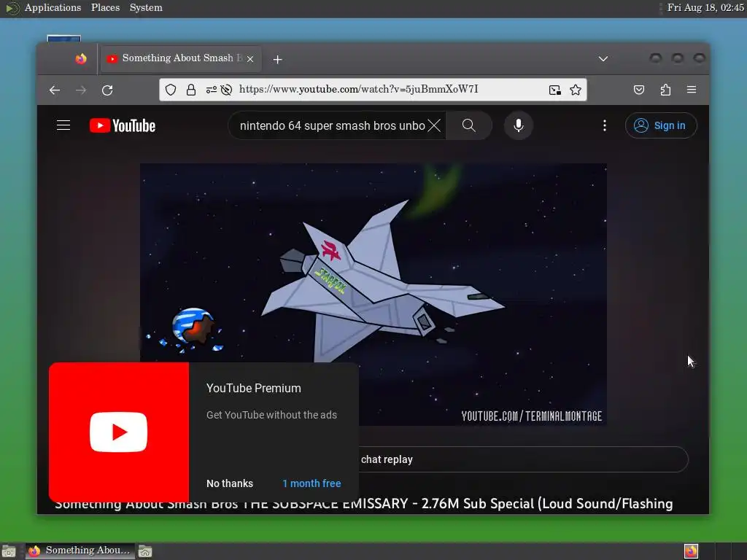
Task: Save page to Pocket
Action: coord(639,90)
